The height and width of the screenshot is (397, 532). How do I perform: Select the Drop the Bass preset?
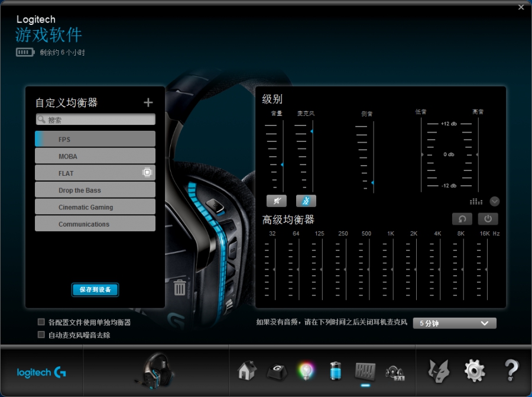[95, 191]
